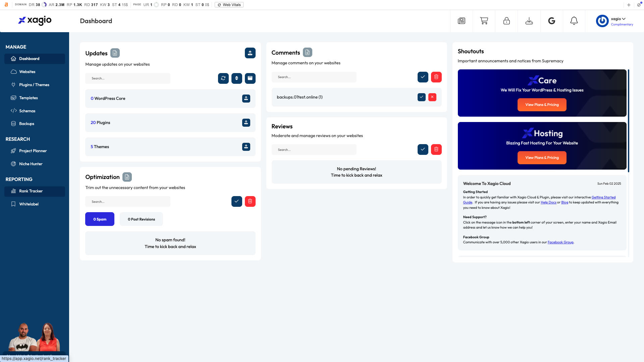
Task: Click the lock icon in header
Action: point(506,21)
